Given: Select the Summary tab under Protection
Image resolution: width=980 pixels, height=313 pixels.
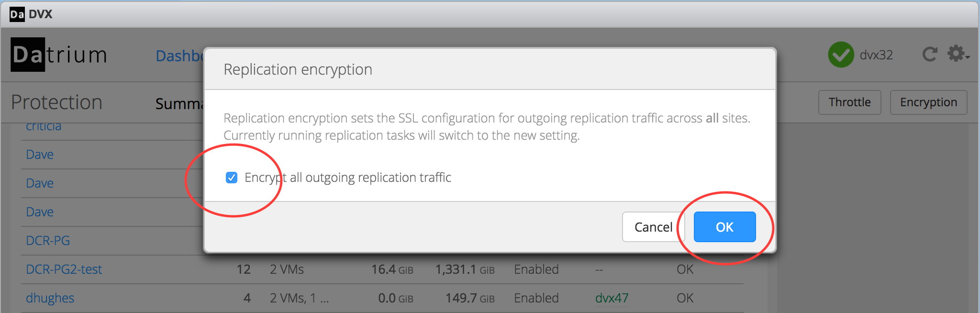Looking at the screenshot, I should pos(179,103).
